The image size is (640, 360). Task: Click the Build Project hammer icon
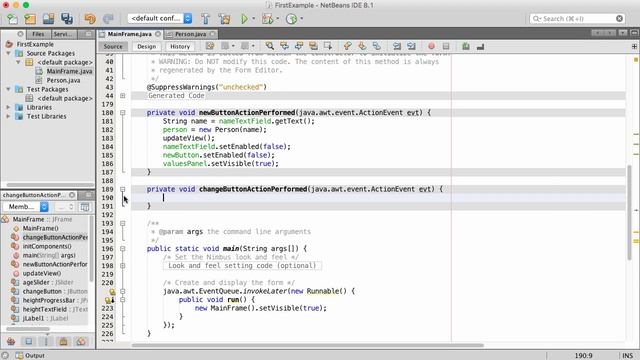[205, 19]
